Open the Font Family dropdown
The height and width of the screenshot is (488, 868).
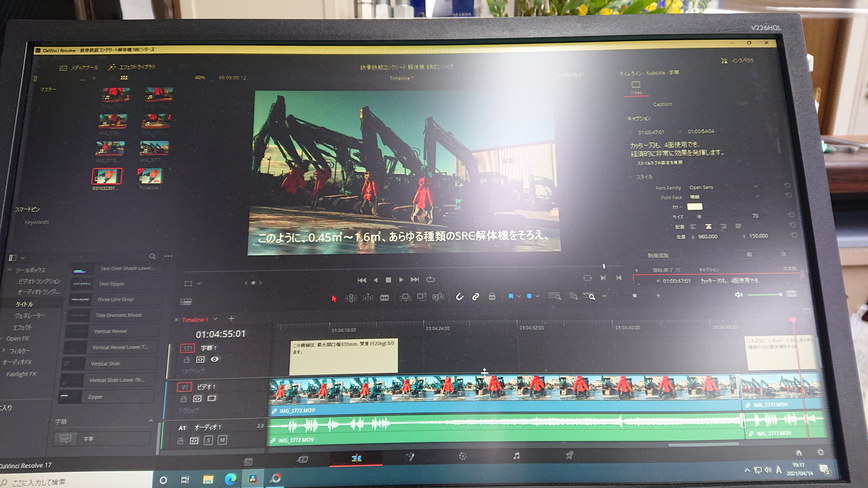tap(724, 187)
